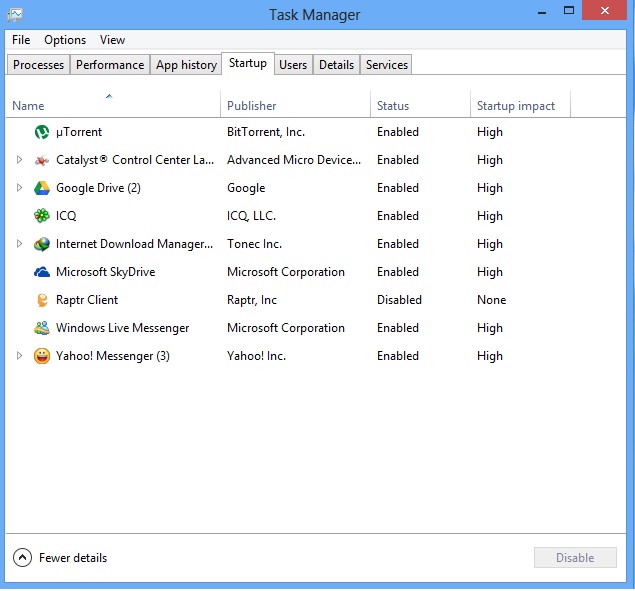Screen dimensions: 635x591
Task: Click the Advanced Micro Device... publisher cell
Action: click(x=294, y=160)
